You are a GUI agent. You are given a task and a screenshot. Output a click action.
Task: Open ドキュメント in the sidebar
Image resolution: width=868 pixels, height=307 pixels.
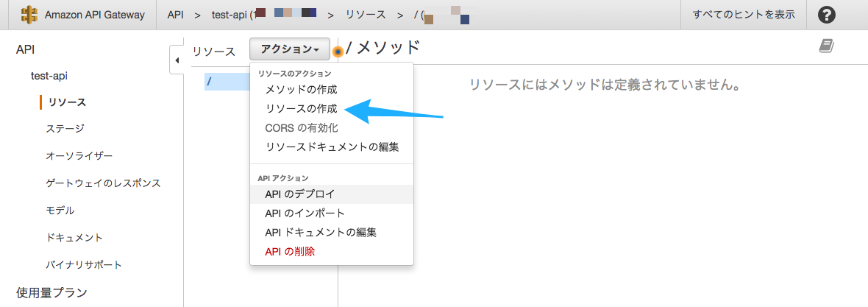point(74,238)
